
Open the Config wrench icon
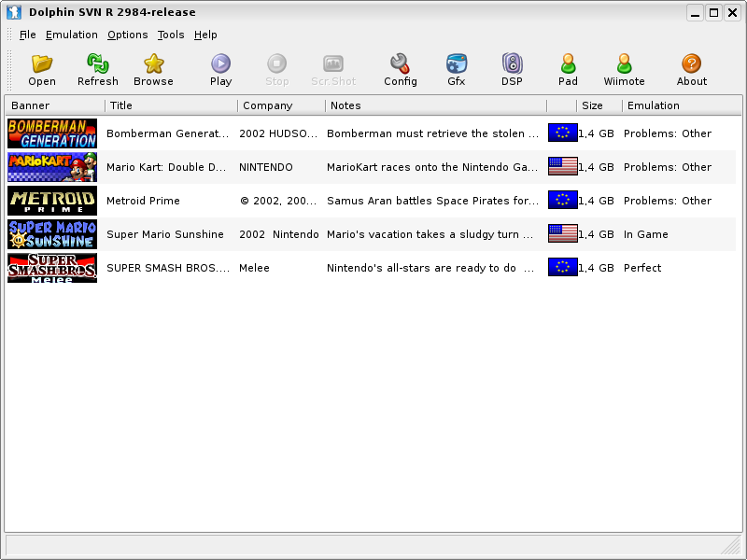pos(401,63)
